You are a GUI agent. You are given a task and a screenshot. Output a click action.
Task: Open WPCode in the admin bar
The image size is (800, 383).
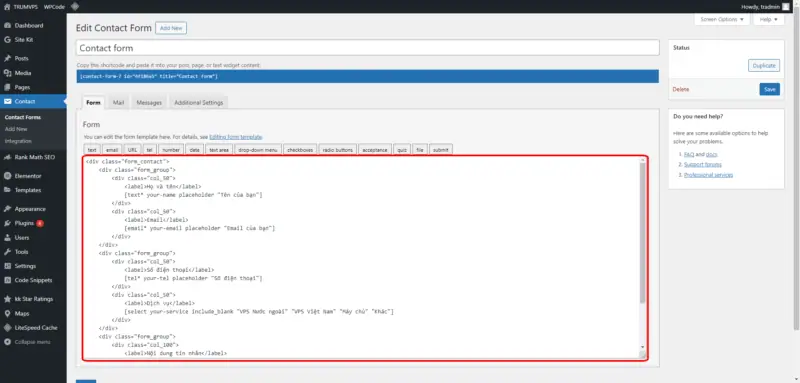[x=54, y=7]
